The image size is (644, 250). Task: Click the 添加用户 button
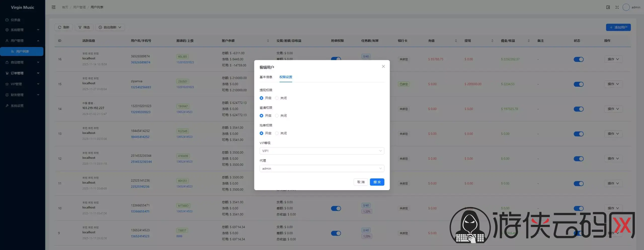(x=618, y=27)
